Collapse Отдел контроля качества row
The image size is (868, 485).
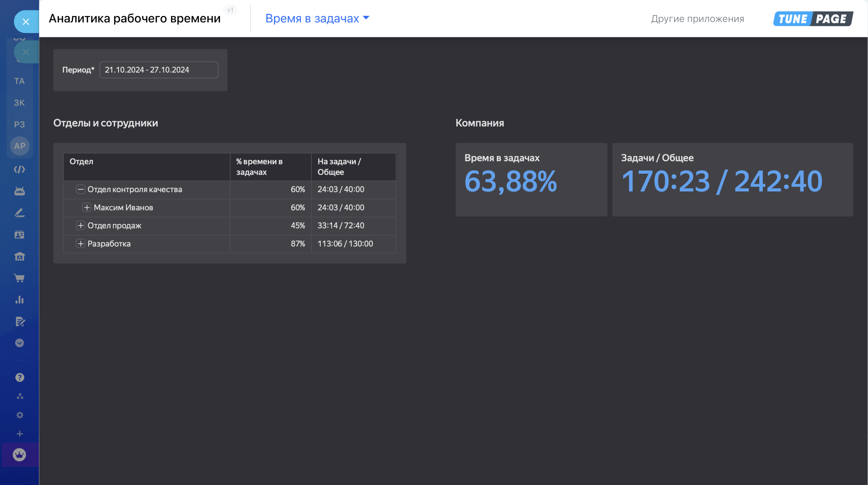coord(80,189)
